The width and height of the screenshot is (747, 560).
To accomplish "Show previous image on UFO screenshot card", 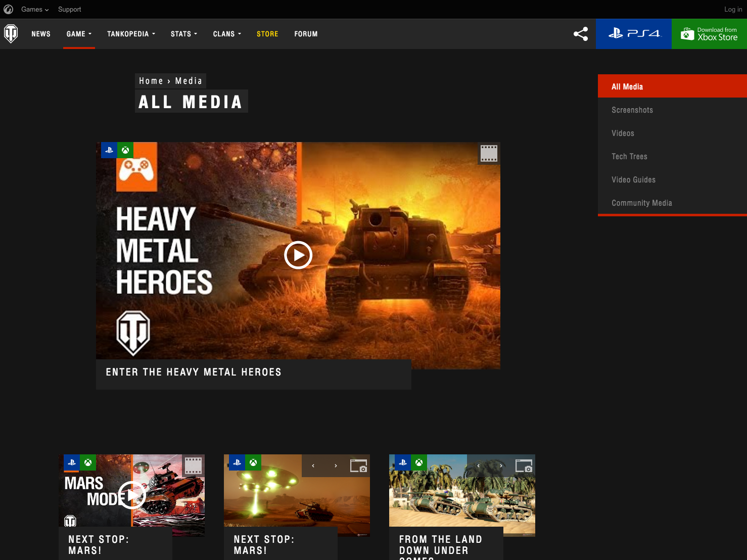I will coord(313,465).
